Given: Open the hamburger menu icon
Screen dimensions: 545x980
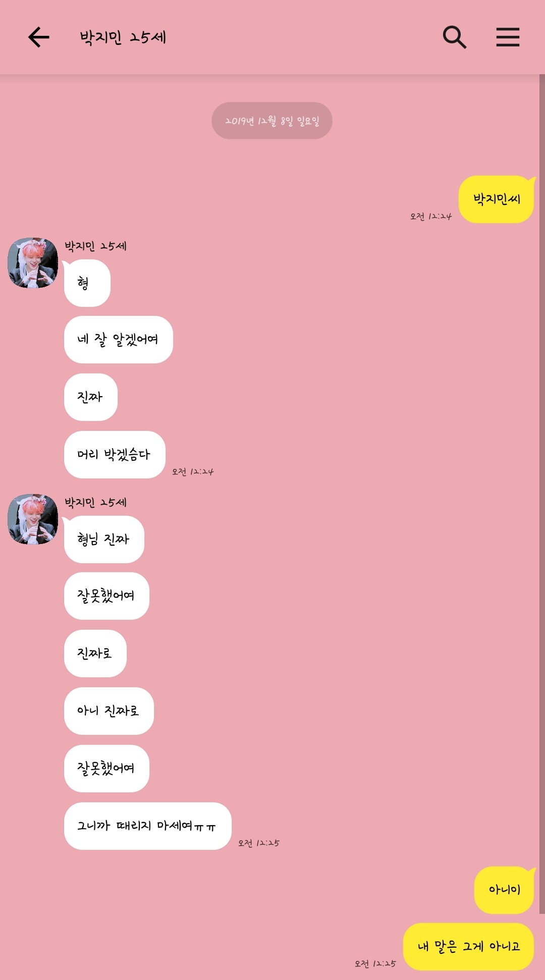Looking at the screenshot, I should tap(508, 37).
